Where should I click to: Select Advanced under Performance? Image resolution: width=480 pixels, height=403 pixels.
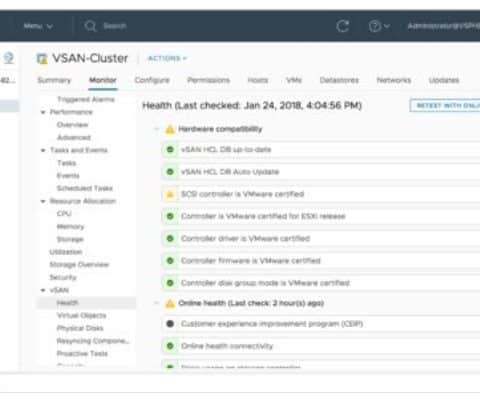point(74,137)
